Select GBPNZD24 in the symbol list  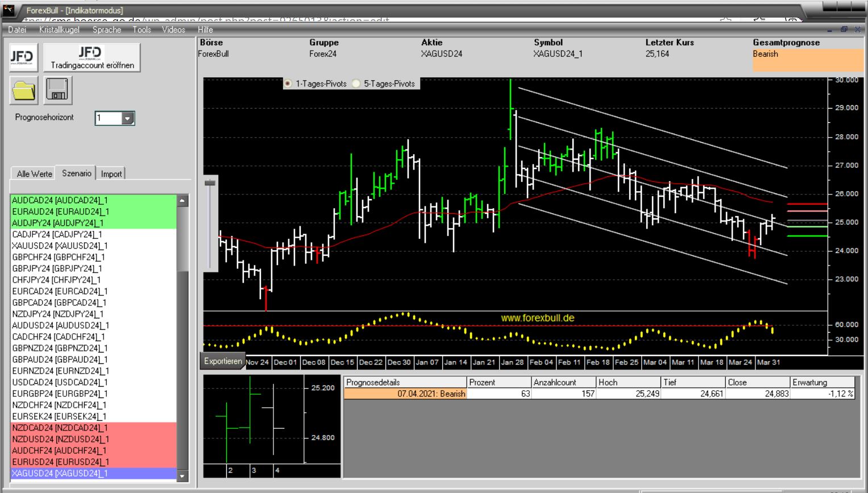pos(94,348)
